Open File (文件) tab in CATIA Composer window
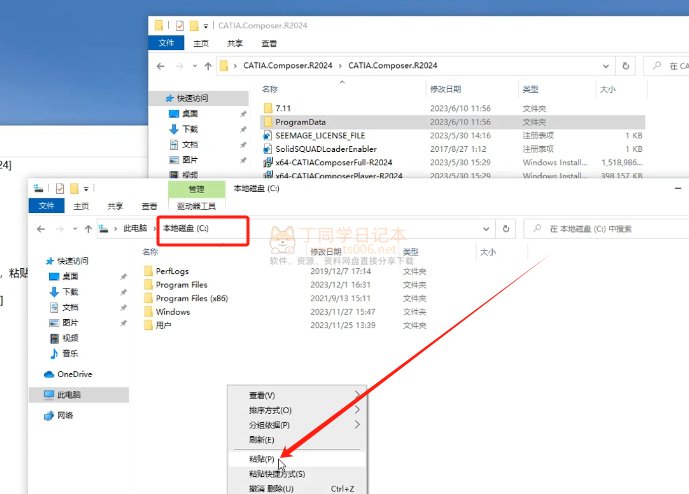Image resolution: width=689 pixels, height=494 pixels. (x=166, y=43)
